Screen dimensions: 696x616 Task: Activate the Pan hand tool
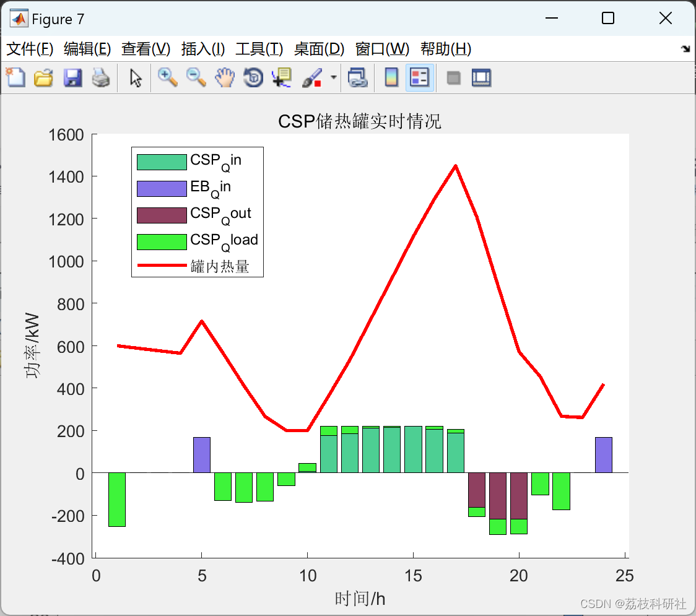[x=225, y=77]
